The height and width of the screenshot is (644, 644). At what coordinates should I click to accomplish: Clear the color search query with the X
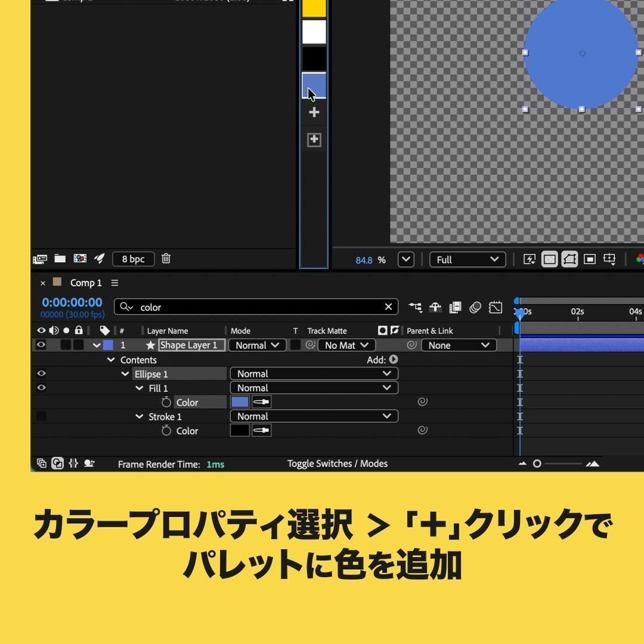pos(388,307)
